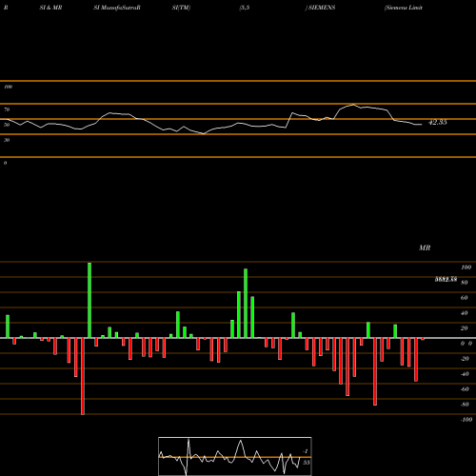Click the price value near the 80 gridline
Viewport: 476px width, 476px height.
coord(446,279)
